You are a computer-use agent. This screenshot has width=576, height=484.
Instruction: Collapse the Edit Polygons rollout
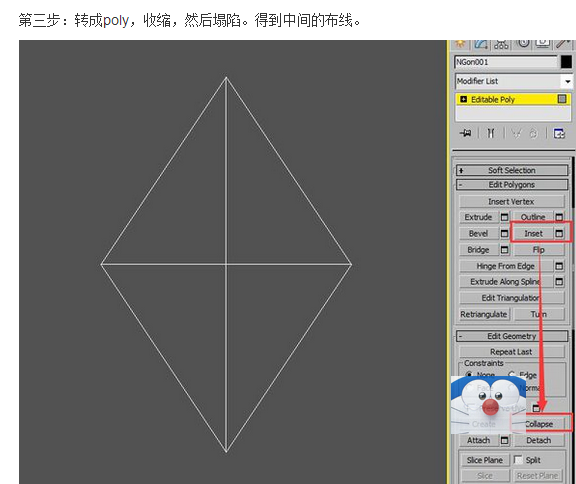pyautogui.click(x=511, y=185)
